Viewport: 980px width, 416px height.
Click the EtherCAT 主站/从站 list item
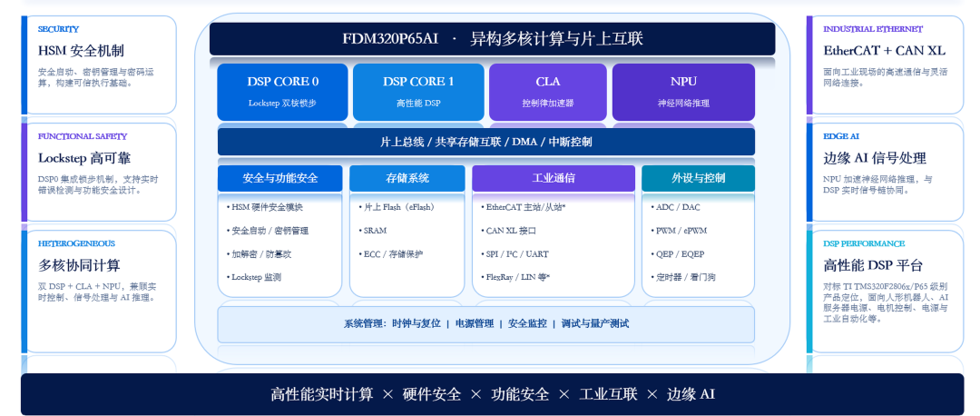point(525,207)
